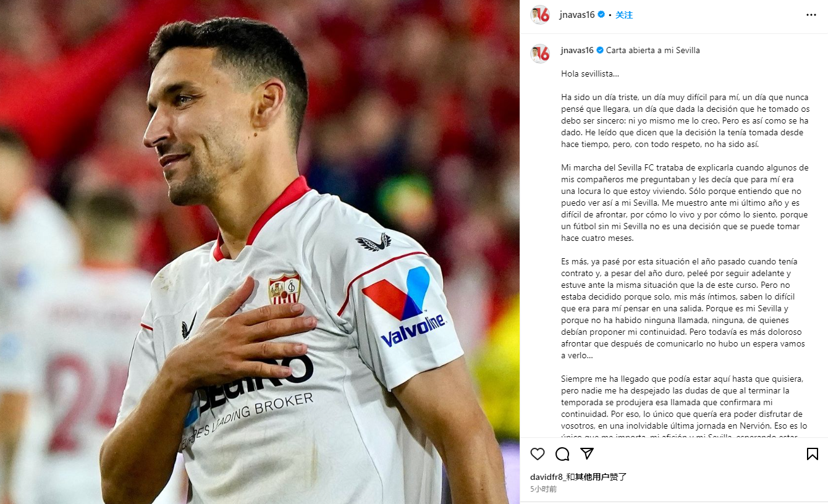
Task: Like the post with the heart icon
Action: click(538, 454)
